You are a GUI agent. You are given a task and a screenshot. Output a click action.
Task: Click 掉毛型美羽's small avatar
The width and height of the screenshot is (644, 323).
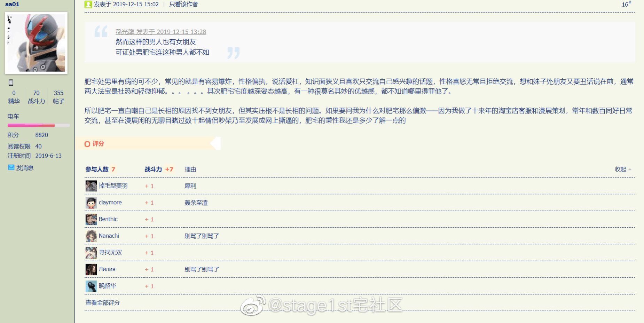pyautogui.click(x=91, y=186)
